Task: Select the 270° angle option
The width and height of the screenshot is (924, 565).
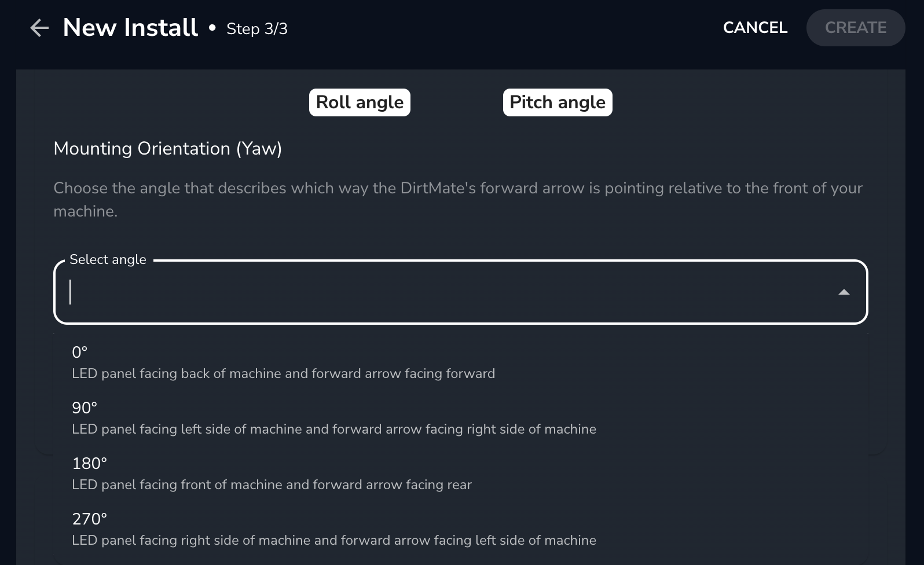Action: point(90,519)
